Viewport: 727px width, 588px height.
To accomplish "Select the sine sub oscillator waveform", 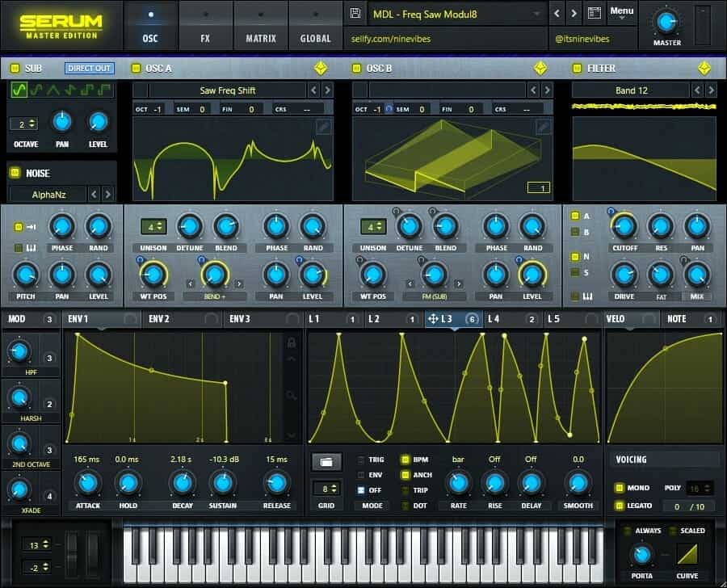I will 19,91.
